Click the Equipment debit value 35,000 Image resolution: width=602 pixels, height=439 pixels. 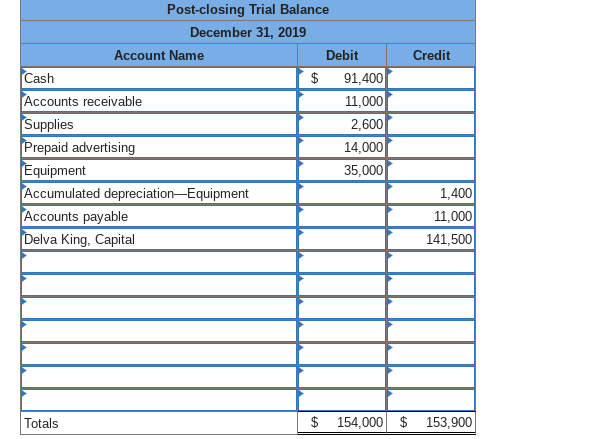point(342,170)
